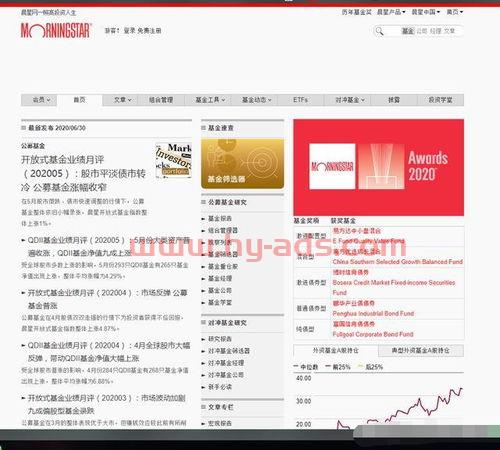Expand the 基金工具 dropdown in navigation
The height and width of the screenshot is (450, 500).
(x=210, y=100)
